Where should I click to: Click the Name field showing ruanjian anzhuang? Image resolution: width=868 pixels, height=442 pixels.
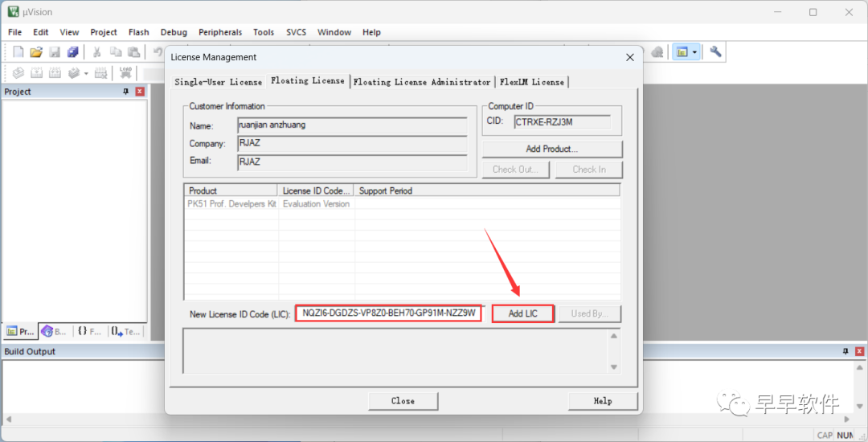coord(352,125)
